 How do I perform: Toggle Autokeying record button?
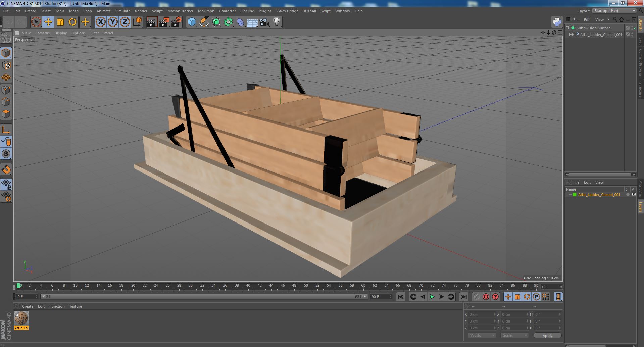point(486,297)
